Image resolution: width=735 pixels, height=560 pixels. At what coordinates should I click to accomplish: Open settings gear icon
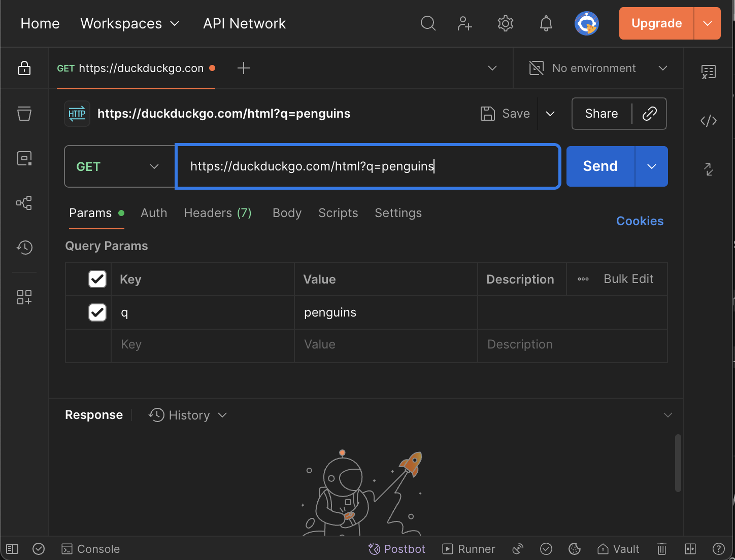[506, 23]
